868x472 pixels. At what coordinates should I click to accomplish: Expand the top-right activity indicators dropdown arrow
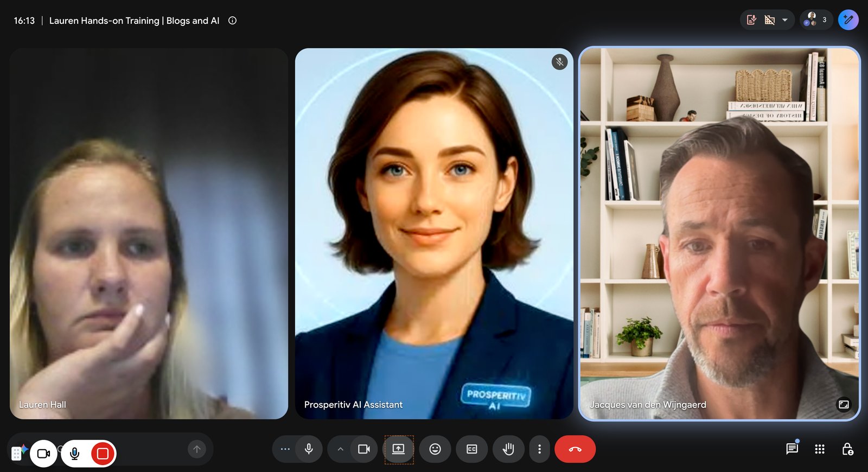784,20
